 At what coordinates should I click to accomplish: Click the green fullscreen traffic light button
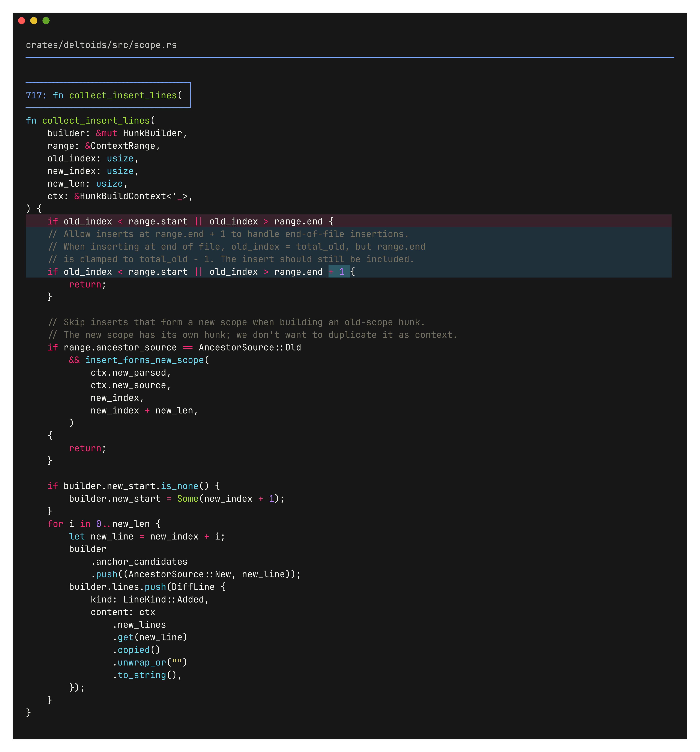[x=45, y=21]
